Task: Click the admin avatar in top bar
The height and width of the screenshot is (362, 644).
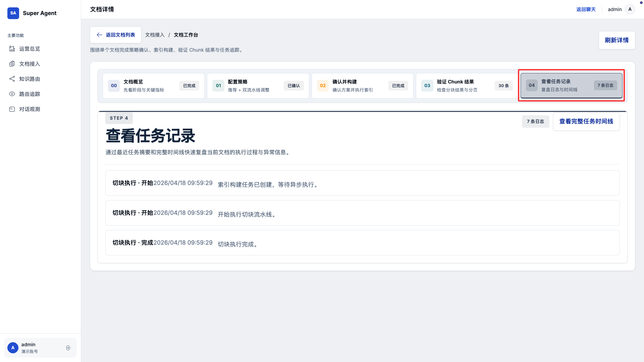Action: [x=630, y=9]
